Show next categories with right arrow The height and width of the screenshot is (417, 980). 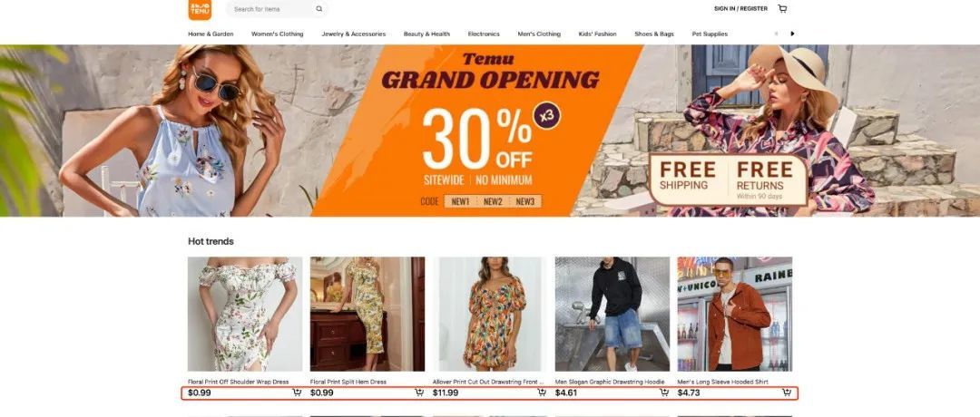pyautogui.click(x=792, y=34)
